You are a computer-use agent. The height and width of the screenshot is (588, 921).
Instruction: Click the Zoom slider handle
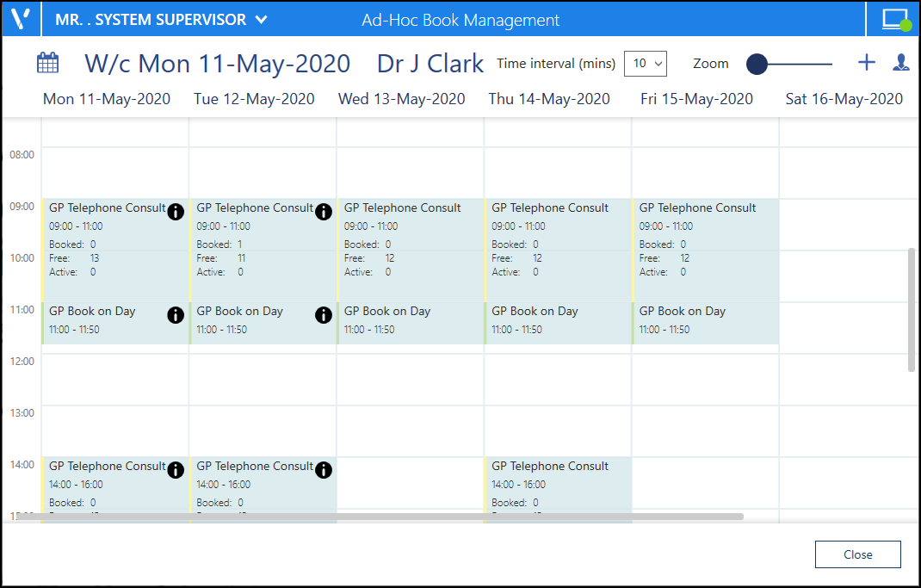[x=757, y=64]
